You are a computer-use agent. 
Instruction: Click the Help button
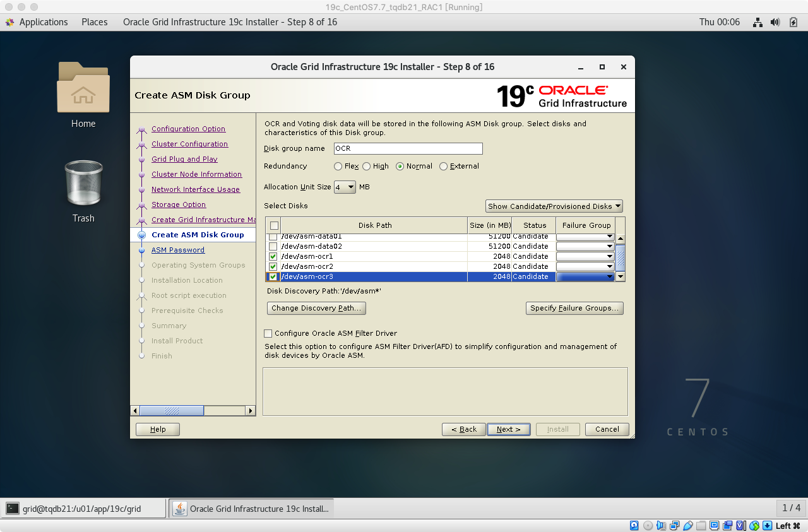click(x=158, y=429)
